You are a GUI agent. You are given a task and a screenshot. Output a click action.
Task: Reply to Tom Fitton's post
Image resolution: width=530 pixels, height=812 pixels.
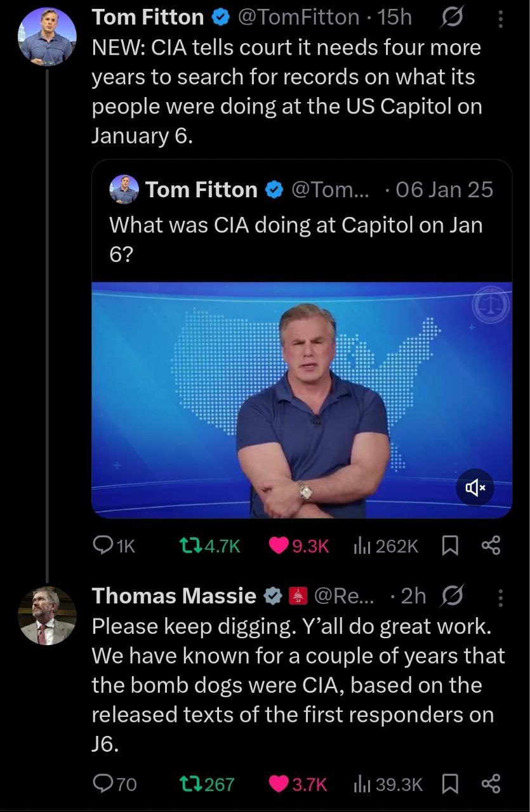coord(103,546)
